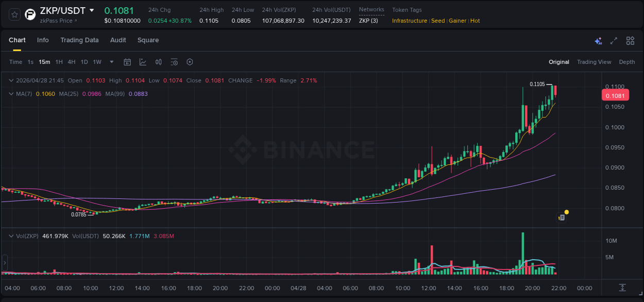
Task: Open the Audit tab
Action: [118, 40]
